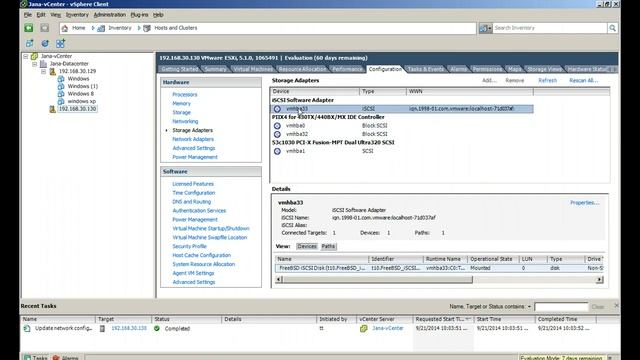The image size is (640, 360).
Task: Click the 192.168.30.130 task target link
Action: [129, 328]
